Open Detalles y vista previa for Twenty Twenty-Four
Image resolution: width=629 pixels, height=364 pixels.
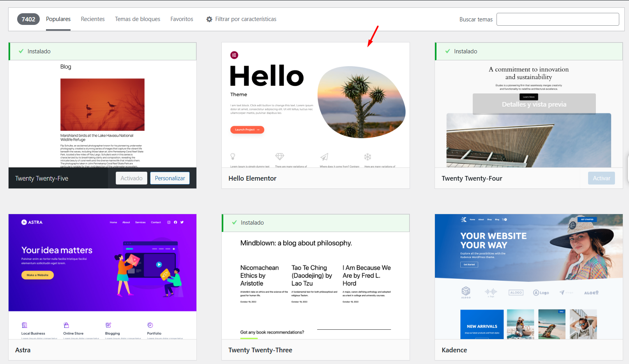tap(534, 104)
